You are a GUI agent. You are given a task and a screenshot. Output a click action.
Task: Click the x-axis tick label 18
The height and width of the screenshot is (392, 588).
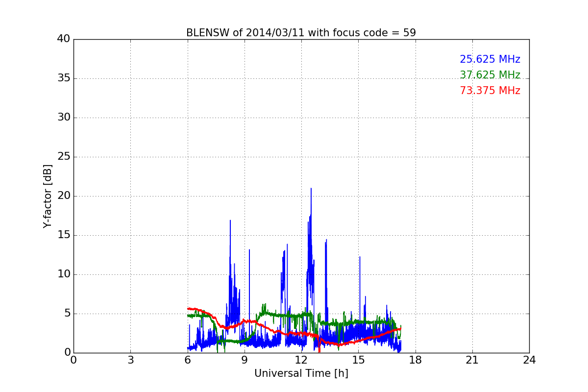416,360
